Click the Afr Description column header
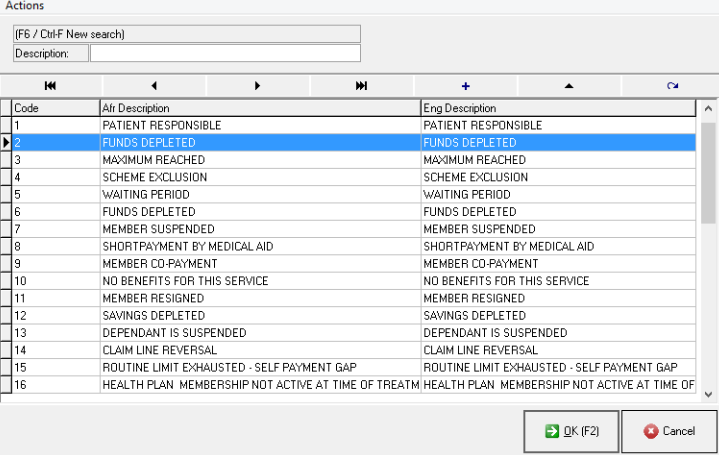The image size is (719, 455). [x=260, y=108]
